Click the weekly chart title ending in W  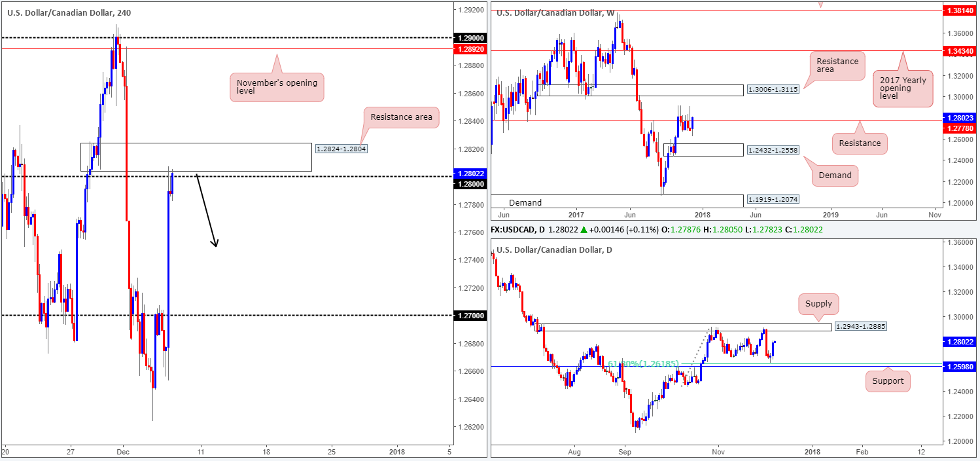click(x=555, y=12)
